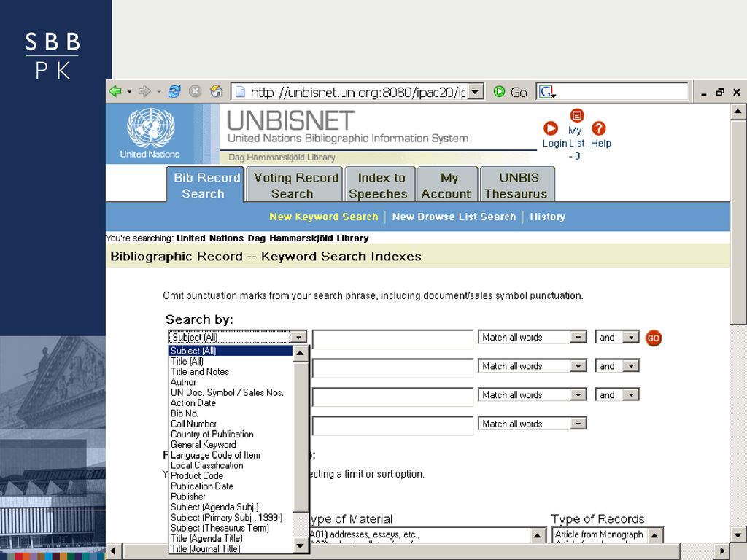Click the red Help question mark icon
This screenshot has height=560, width=747.
coord(599,128)
